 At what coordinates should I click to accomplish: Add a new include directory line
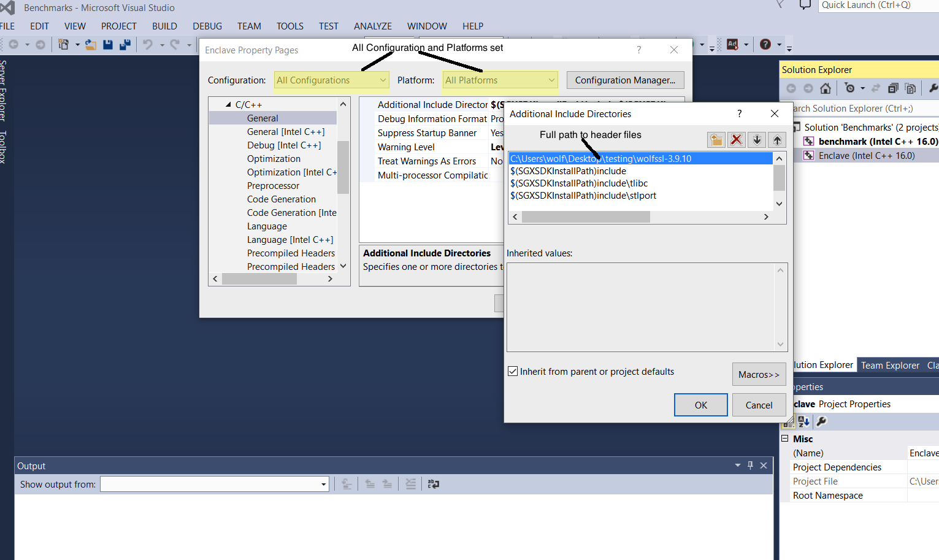point(716,140)
